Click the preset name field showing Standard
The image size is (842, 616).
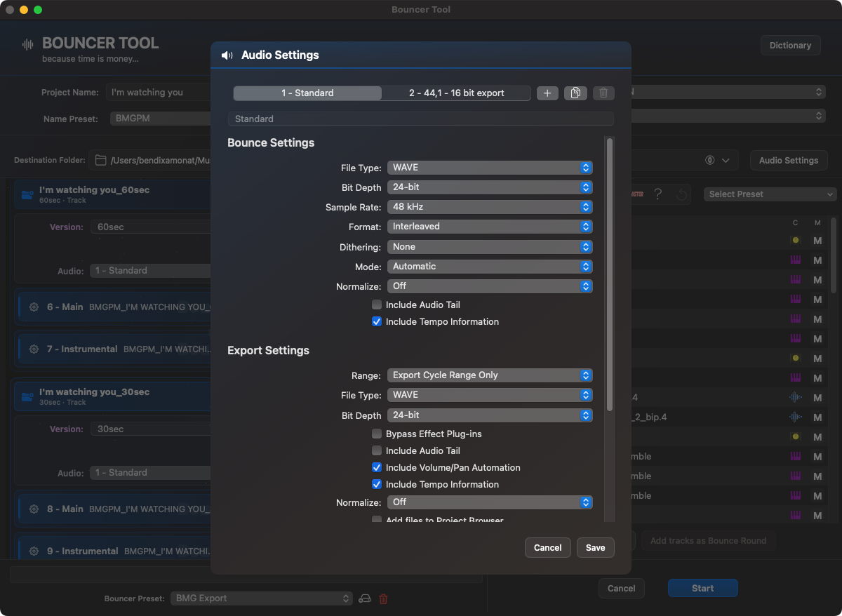[x=421, y=119]
